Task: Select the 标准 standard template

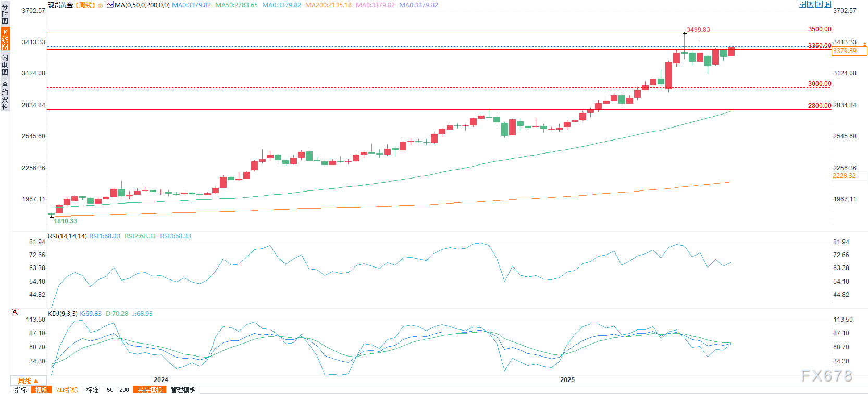Action: click(x=92, y=390)
